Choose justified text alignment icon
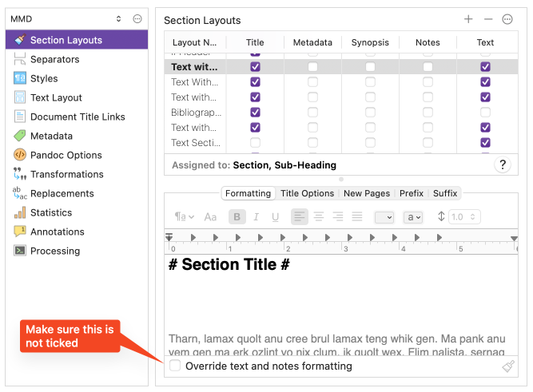 pyautogui.click(x=357, y=216)
